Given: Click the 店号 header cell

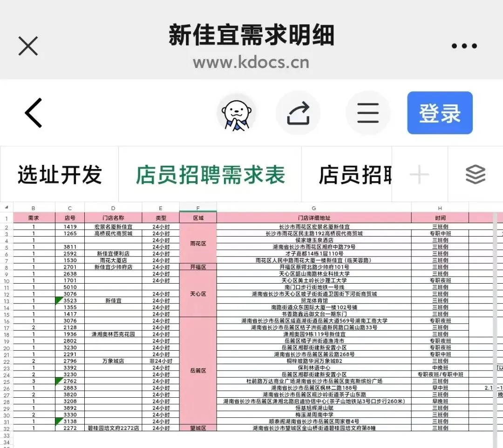Looking at the screenshot, I should click(x=70, y=218).
